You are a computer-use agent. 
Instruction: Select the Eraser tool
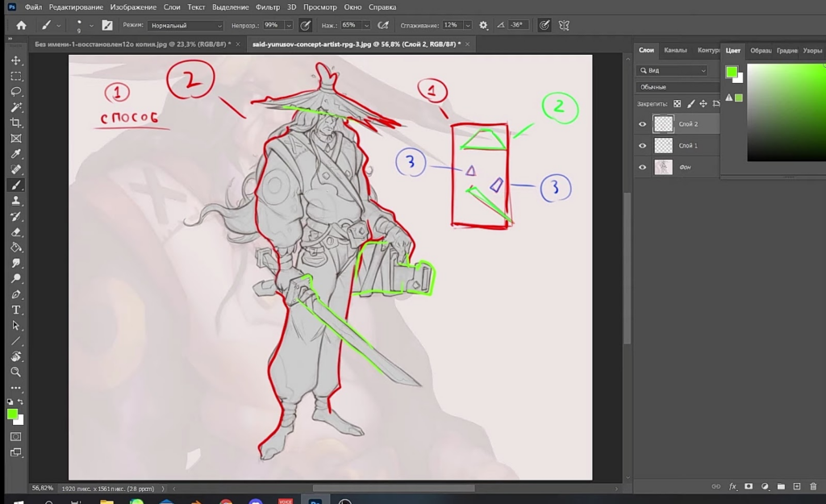[16, 231]
